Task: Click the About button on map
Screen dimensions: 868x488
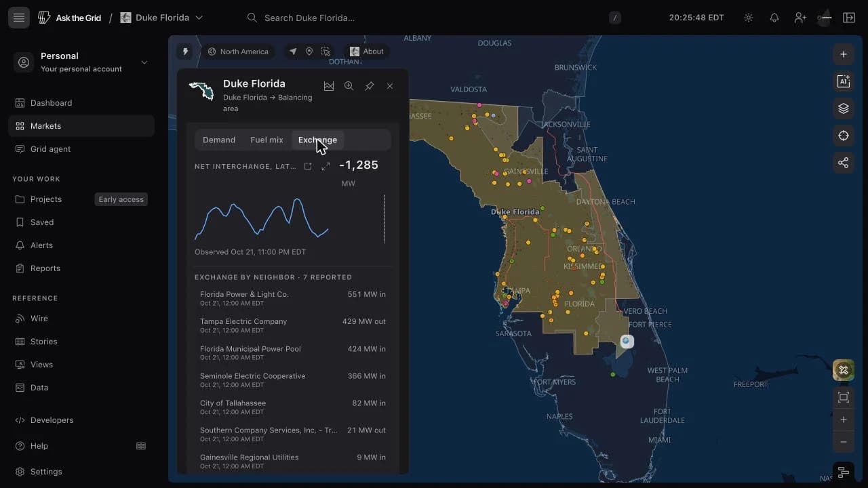Action: (x=367, y=52)
